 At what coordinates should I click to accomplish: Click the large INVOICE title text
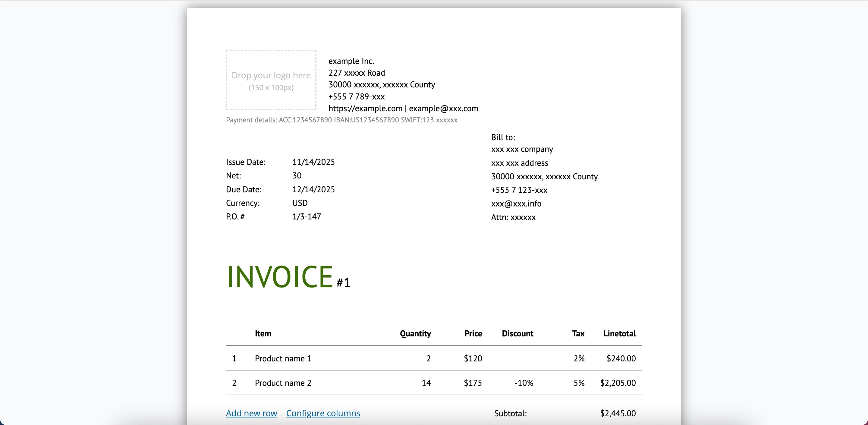[280, 277]
